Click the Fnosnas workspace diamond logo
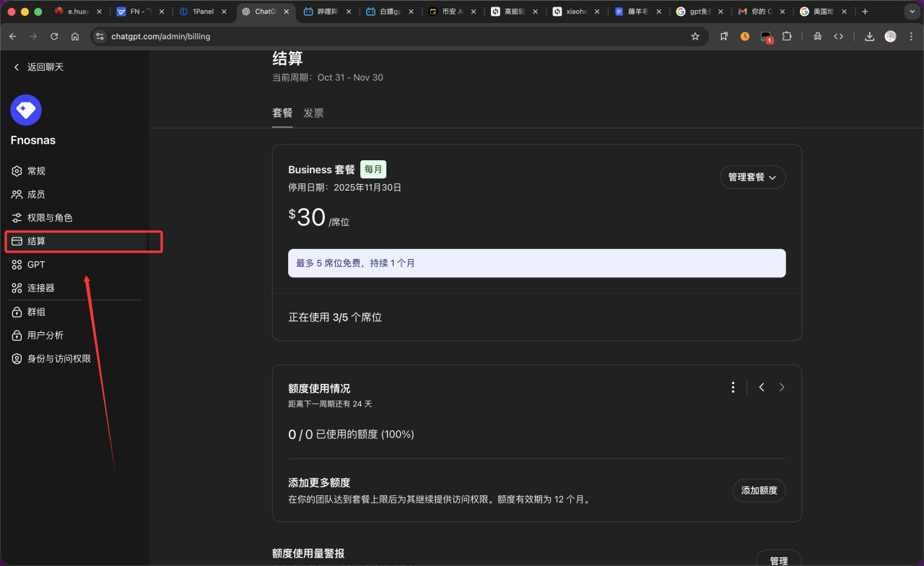This screenshot has width=924, height=566. point(26,110)
